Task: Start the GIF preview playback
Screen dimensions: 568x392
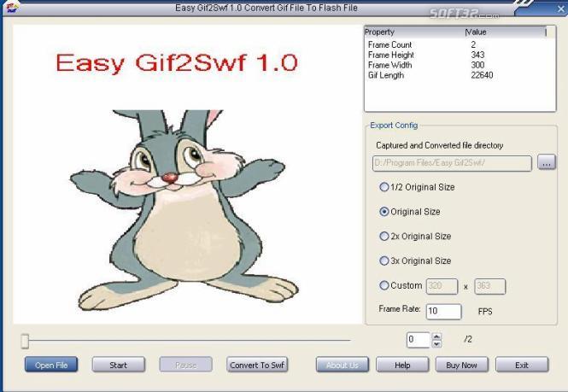Action: 119,365
